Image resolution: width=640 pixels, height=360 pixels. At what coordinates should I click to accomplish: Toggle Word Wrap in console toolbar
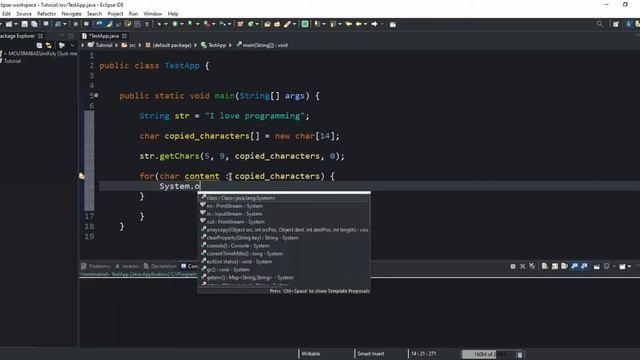click(564, 266)
